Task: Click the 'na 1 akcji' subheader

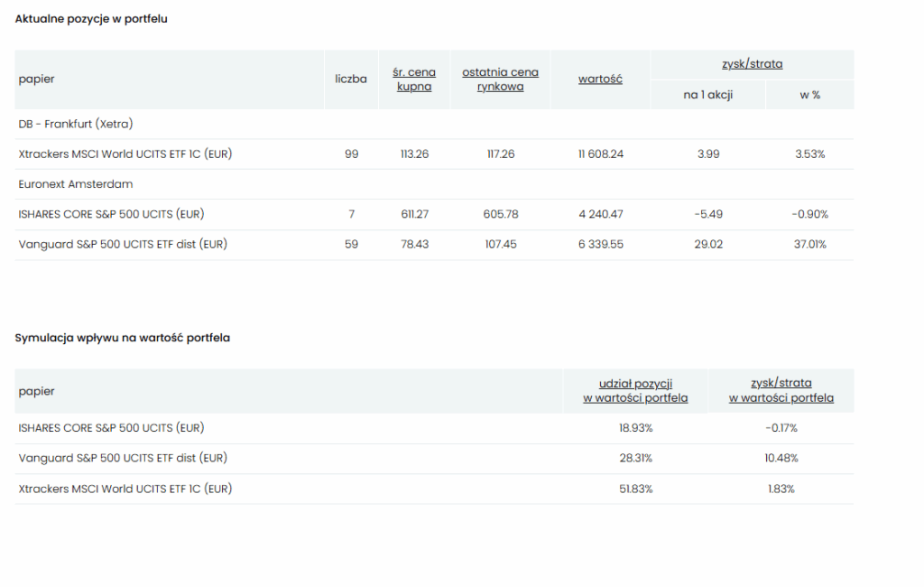Action: click(708, 95)
